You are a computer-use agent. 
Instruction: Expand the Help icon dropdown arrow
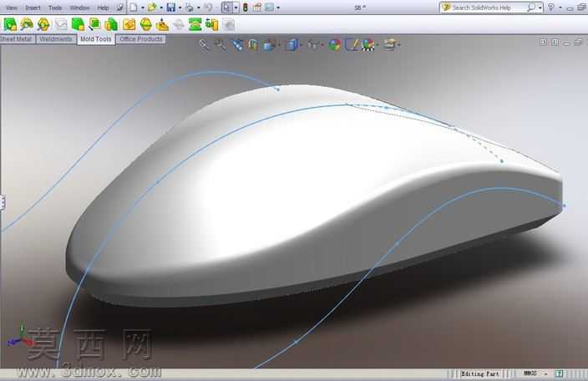(x=560, y=8)
